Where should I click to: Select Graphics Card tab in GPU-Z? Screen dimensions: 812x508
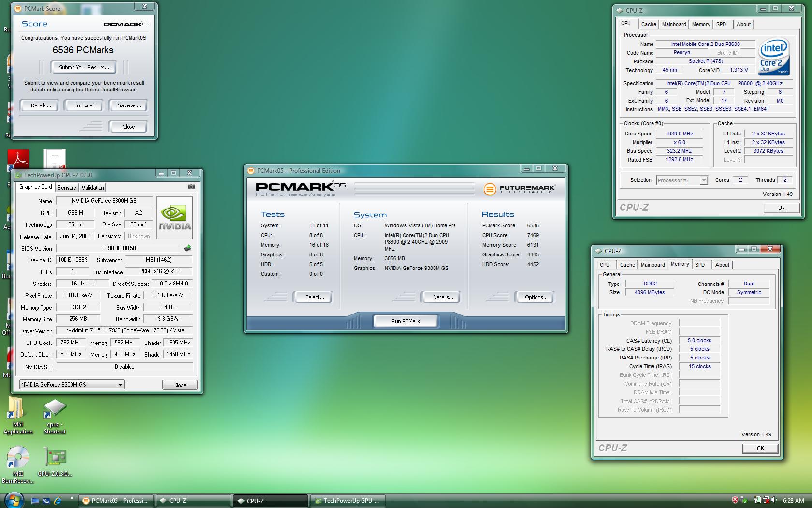click(35, 187)
